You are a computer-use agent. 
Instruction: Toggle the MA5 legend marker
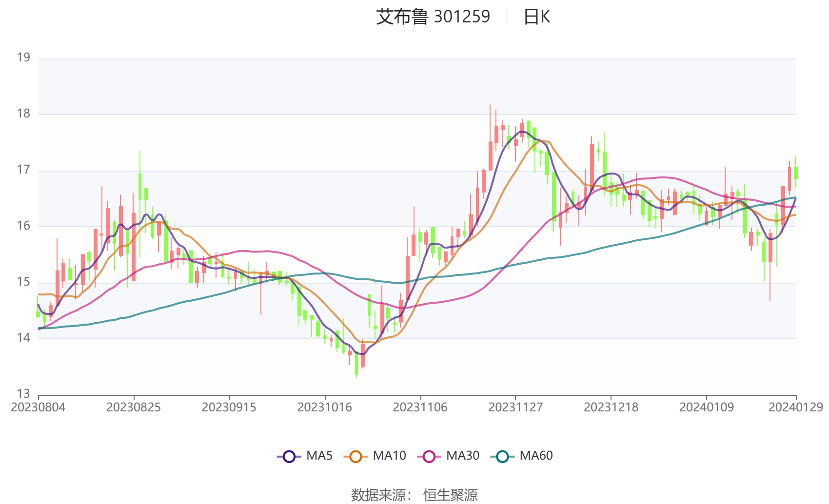pyautogui.click(x=289, y=456)
